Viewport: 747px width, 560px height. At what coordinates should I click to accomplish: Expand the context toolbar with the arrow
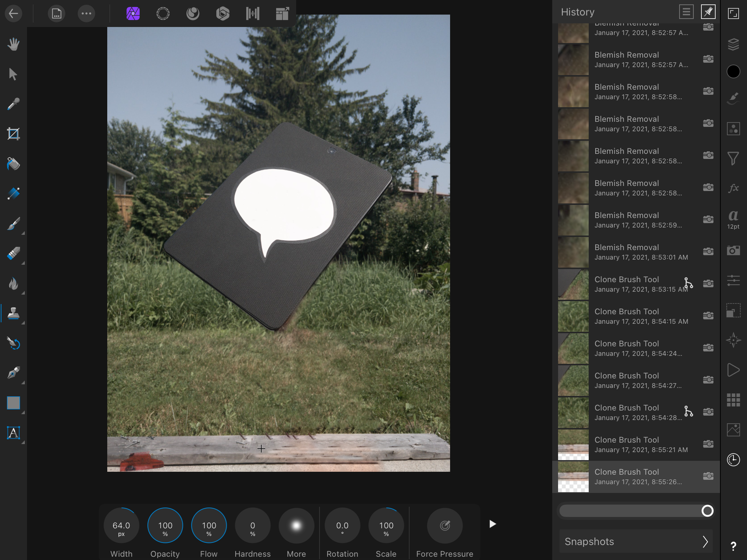(492, 524)
